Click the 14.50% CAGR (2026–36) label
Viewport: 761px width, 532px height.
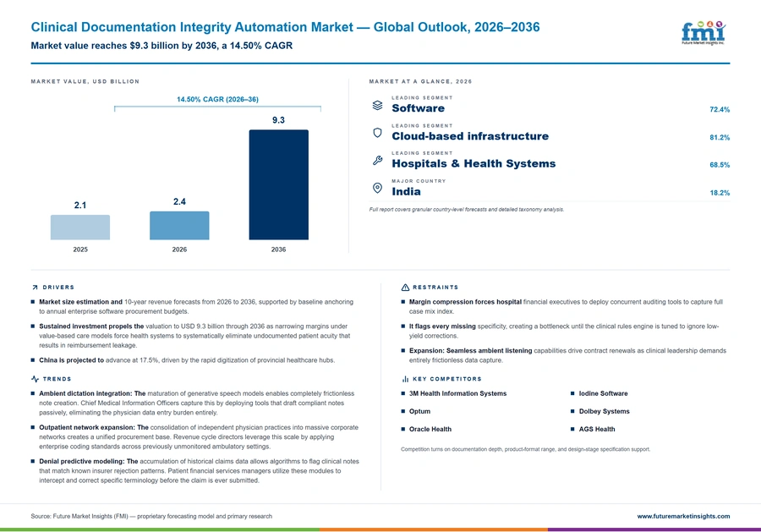[x=217, y=99]
